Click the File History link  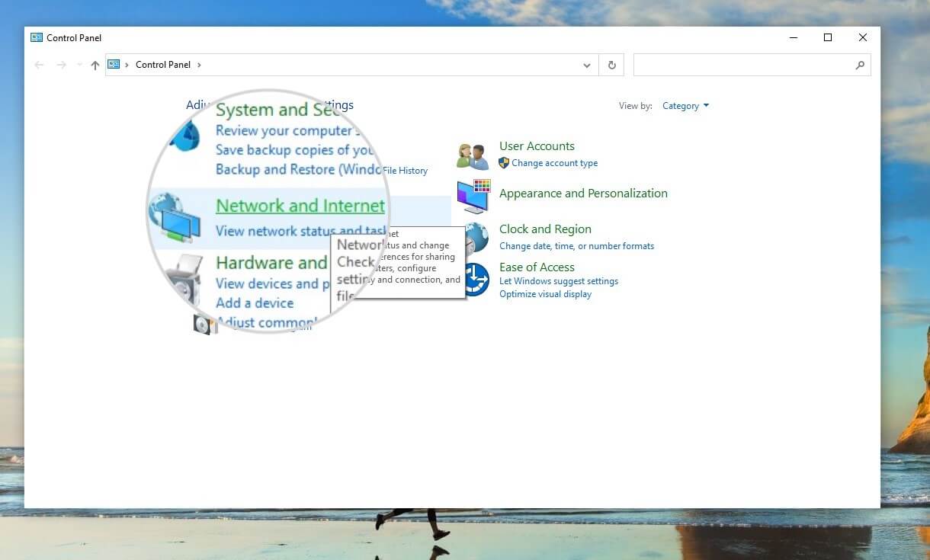point(406,171)
